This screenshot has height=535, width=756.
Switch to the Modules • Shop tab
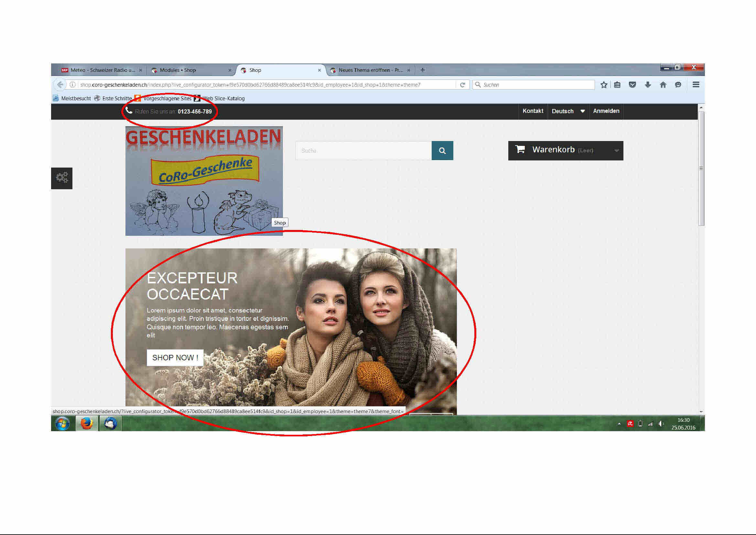point(178,70)
